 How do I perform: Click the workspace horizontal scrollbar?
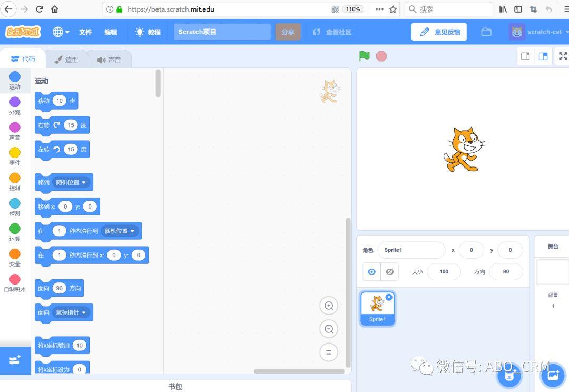tap(299, 371)
